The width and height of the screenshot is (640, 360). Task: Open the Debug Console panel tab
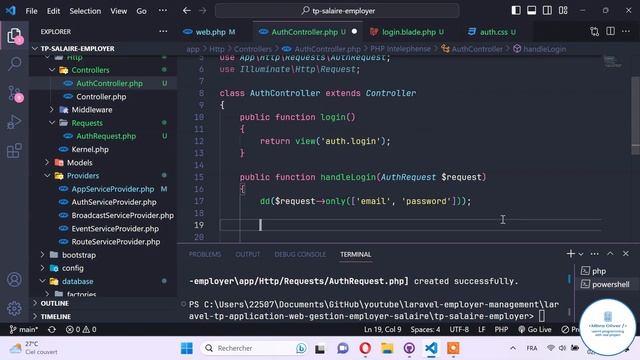coord(300,254)
